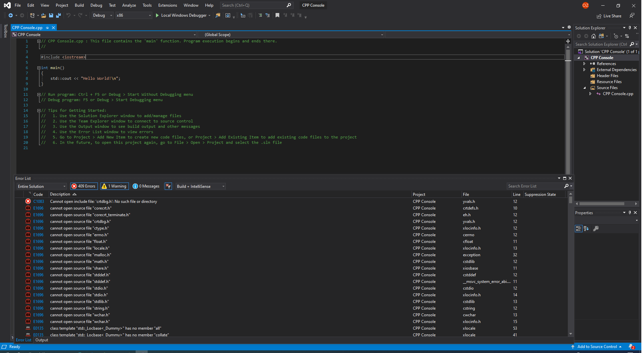The image size is (644, 353).
Task: Click Add to Source Control
Action: pos(597,347)
